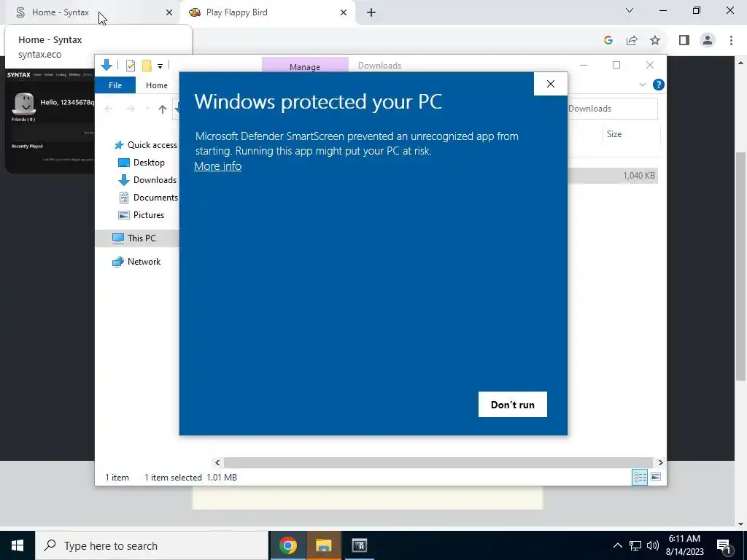Click the right arrow of horizontal scrollbar

(x=659, y=462)
